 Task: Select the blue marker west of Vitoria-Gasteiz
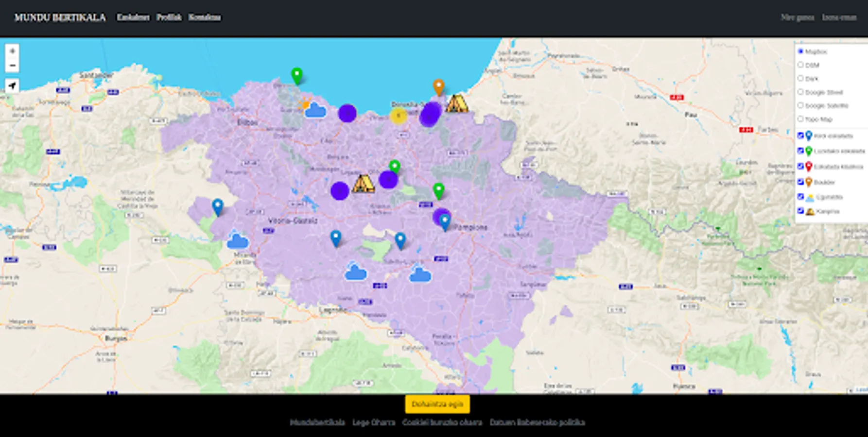coord(217,207)
